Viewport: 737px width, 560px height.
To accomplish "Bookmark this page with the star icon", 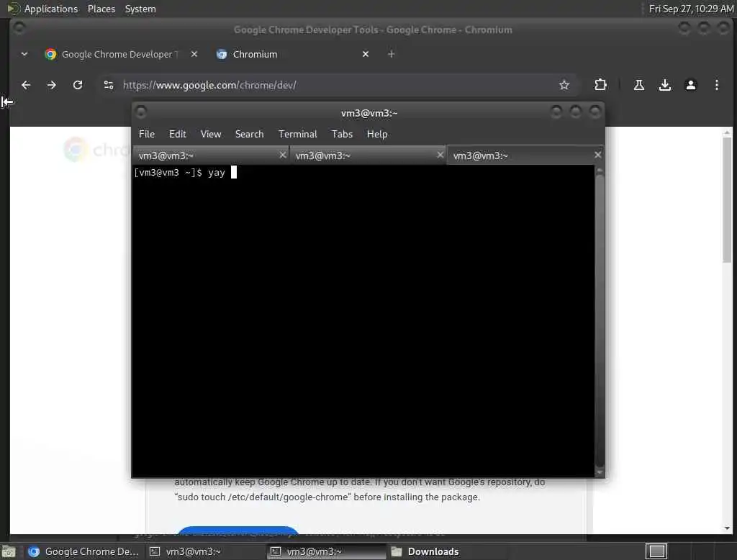I will [564, 85].
